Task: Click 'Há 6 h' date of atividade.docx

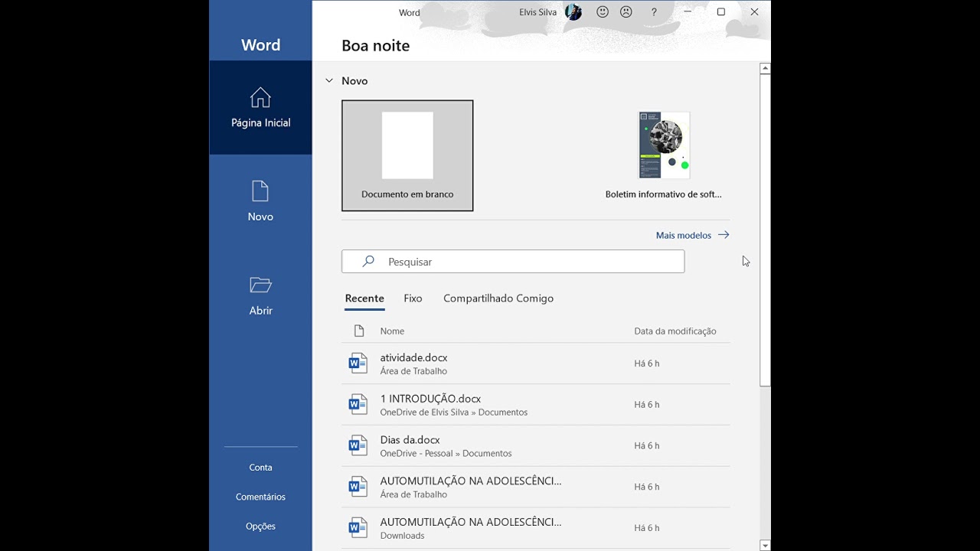Action: coord(647,364)
